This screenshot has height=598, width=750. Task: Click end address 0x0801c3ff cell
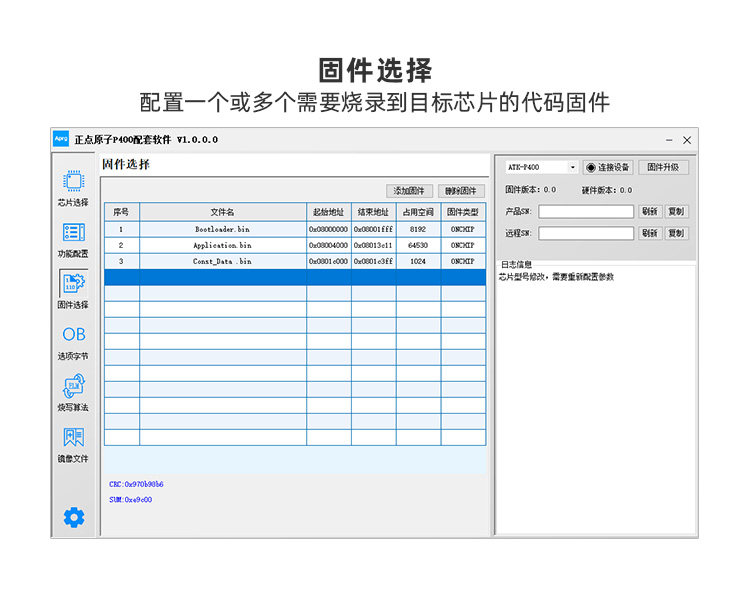click(374, 261)
